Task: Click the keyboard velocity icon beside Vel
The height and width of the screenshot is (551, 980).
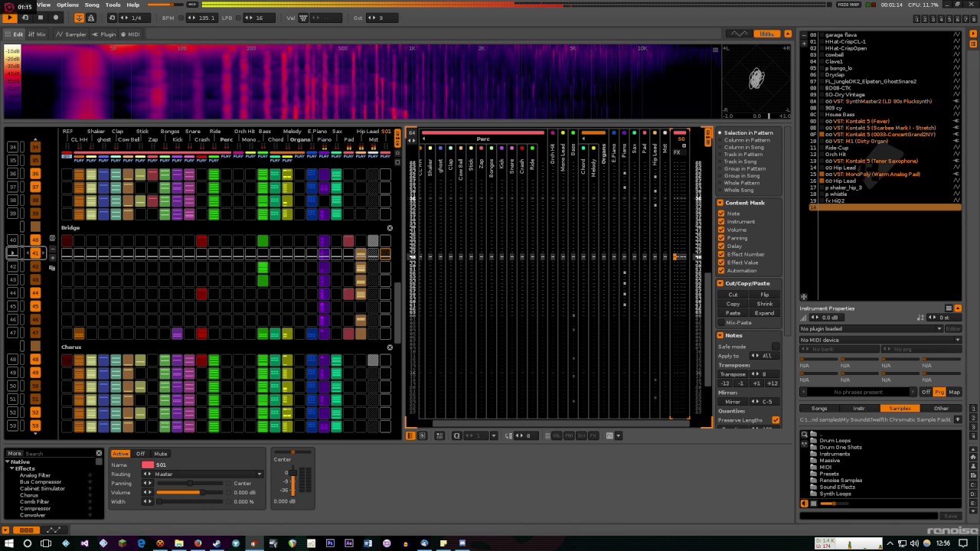Action: pos(304,18)
